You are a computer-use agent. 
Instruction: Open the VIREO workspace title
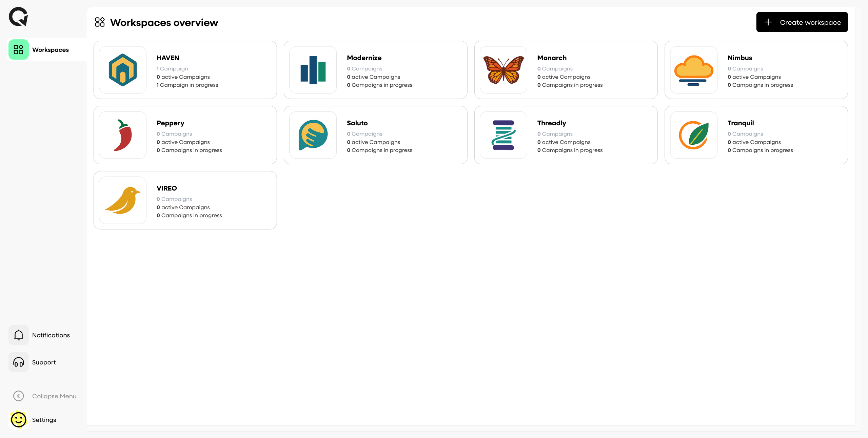pyautogui.click(x=167, y=188)
